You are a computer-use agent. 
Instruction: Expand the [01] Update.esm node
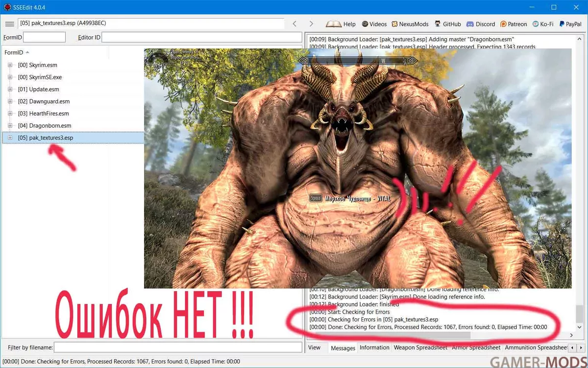(10, 90)
